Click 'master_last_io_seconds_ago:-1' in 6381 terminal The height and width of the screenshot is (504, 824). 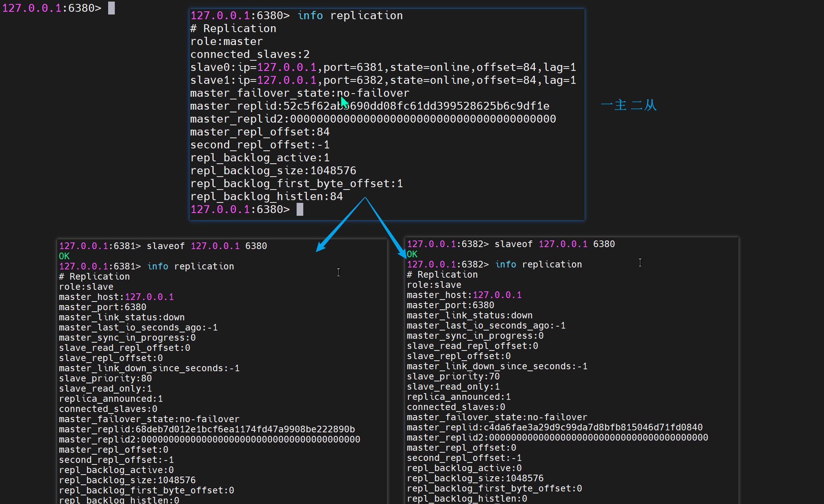coord(138,327)
